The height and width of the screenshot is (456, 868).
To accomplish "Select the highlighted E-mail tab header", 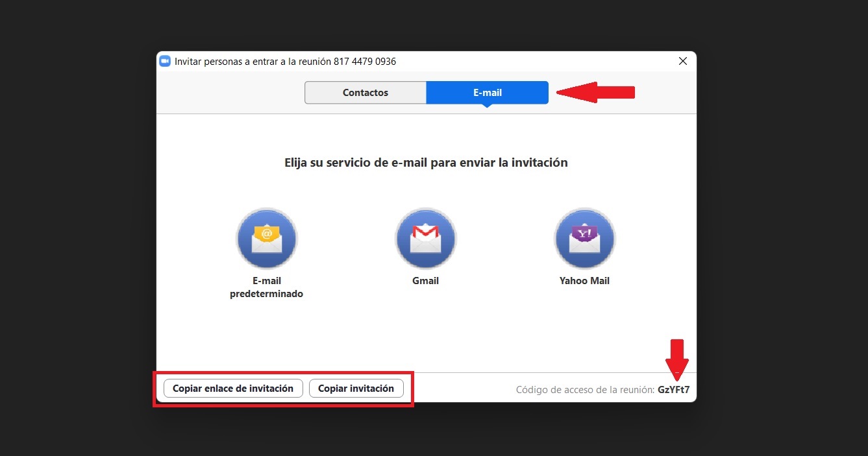I will pyautogui.click(x=487, y=92).
